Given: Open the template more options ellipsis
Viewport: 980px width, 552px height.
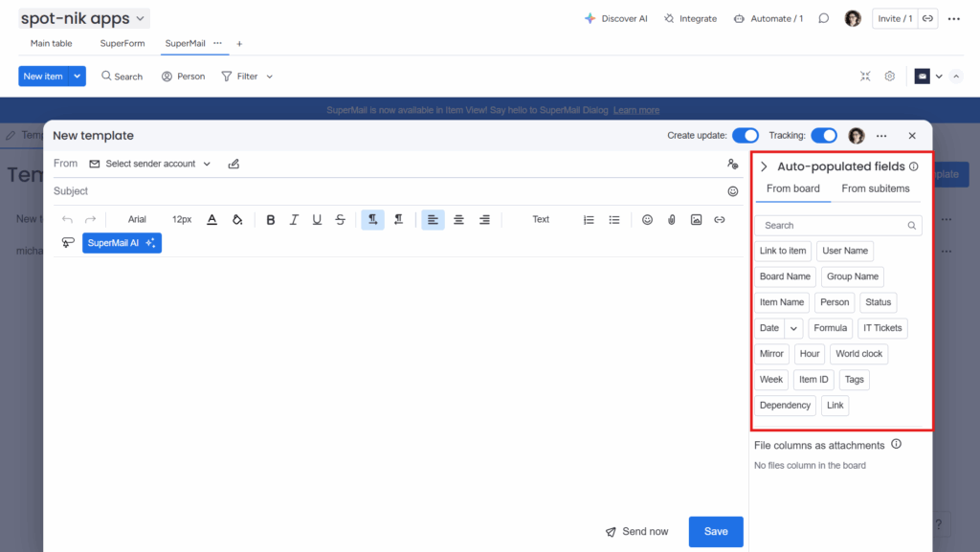Looking at the screenshot, I should [881, 136].
